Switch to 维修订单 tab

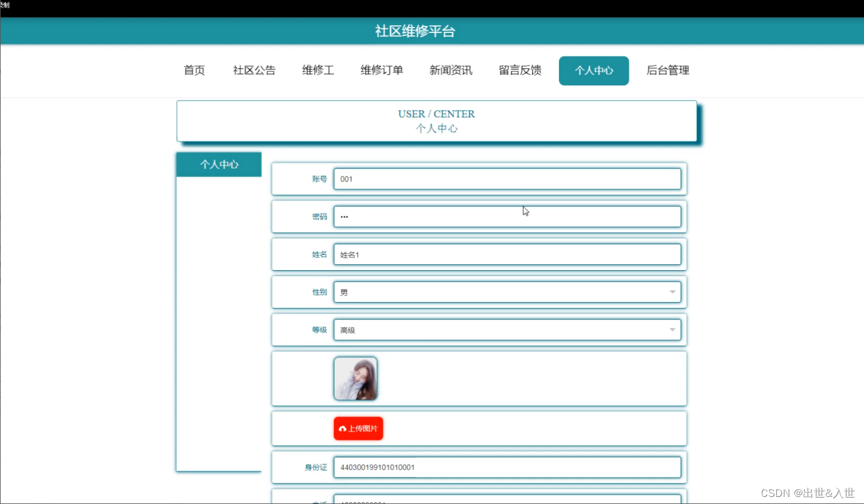click(381, 70)
